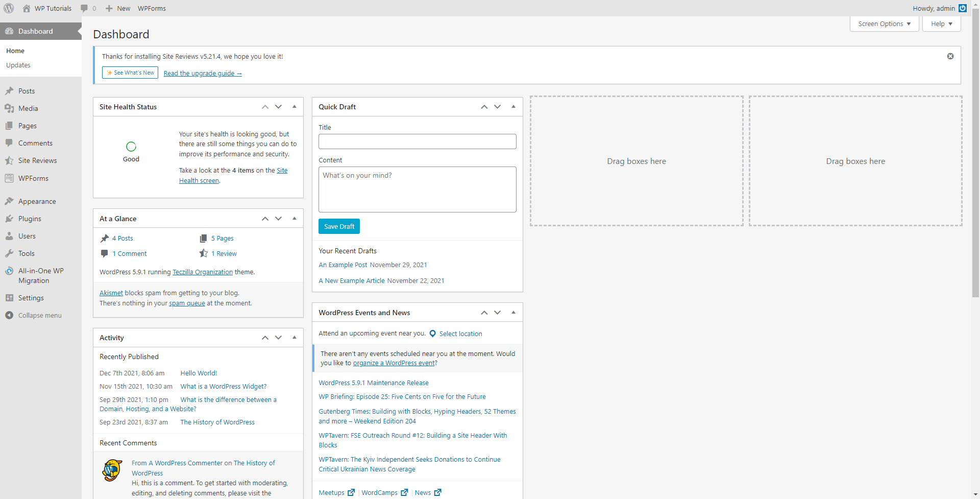Toggle Site Health Status panel collapse

(295, 107)
